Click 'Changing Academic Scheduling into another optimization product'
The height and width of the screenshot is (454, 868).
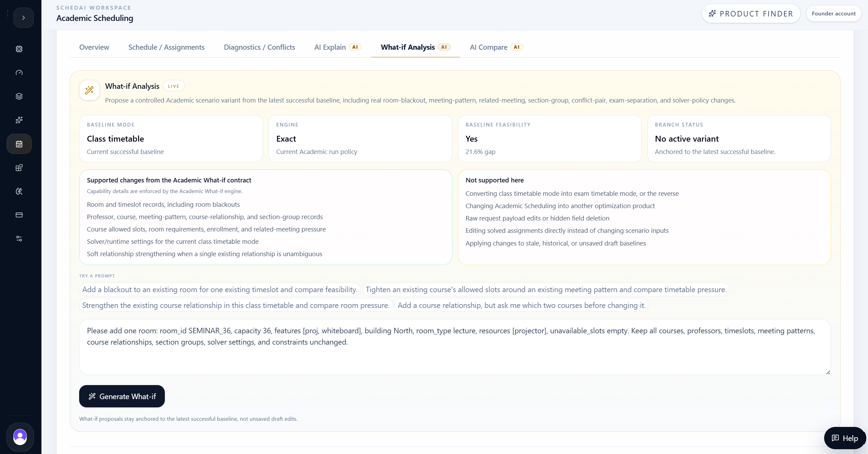point(560,206)
